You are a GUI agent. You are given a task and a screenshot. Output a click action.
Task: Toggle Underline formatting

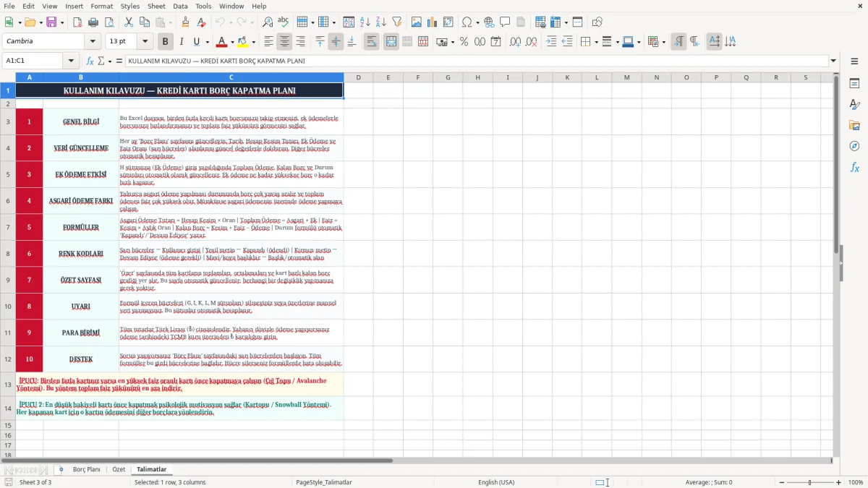point(196,42)
